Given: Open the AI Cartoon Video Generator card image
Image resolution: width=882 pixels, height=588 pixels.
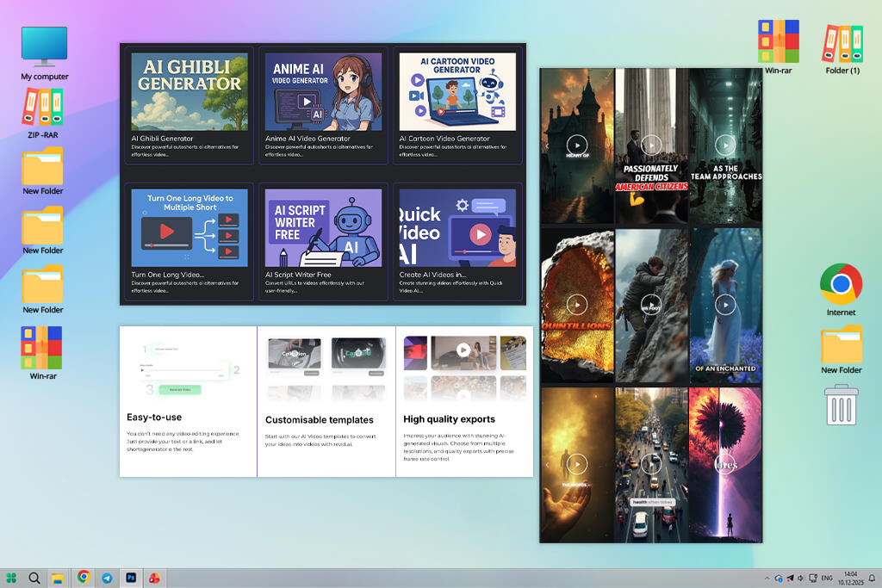Looking at the screenshot, I should (457, 91).
